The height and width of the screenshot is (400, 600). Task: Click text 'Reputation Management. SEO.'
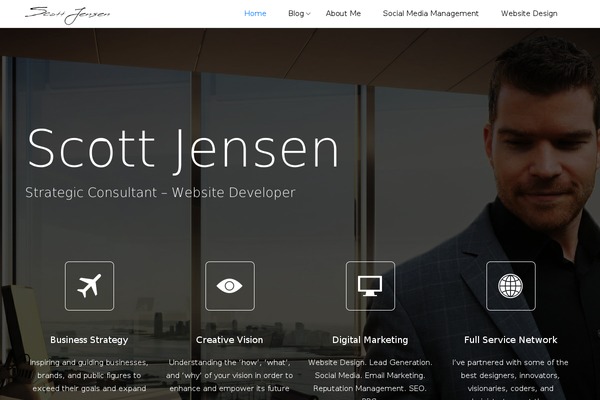tap(370, 389)
